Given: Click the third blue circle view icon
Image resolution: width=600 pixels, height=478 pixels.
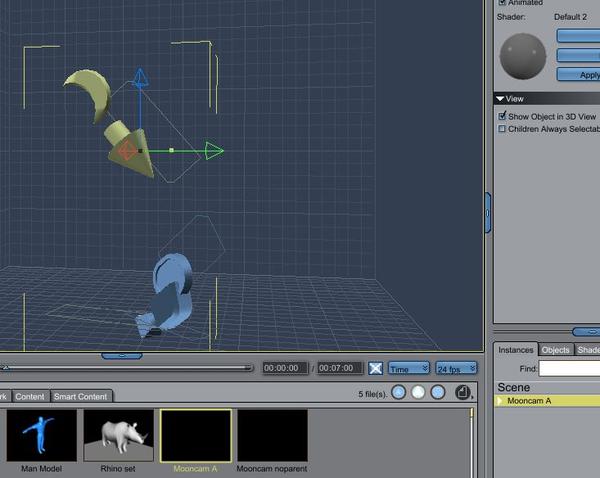Looking at the screenshot, I should tap(438, 393).
